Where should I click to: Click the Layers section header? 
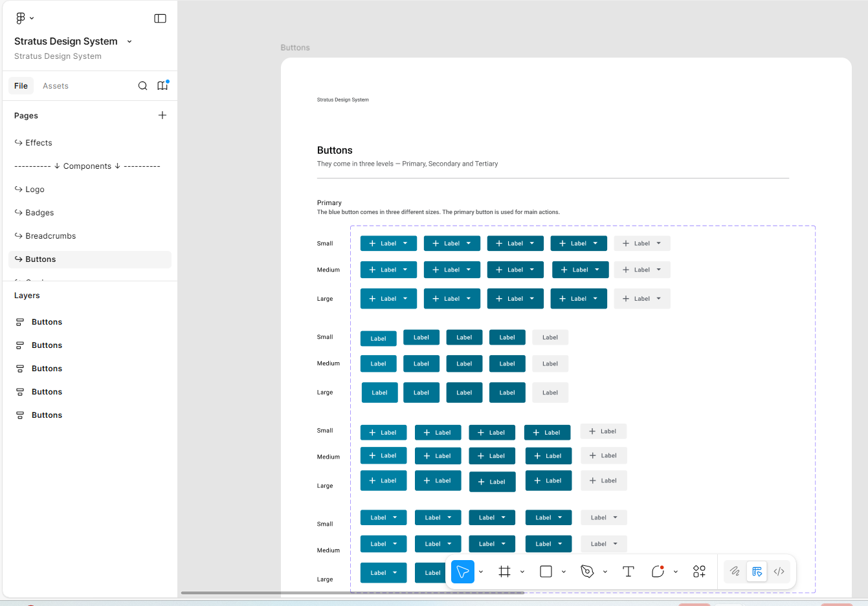(27, 296)
